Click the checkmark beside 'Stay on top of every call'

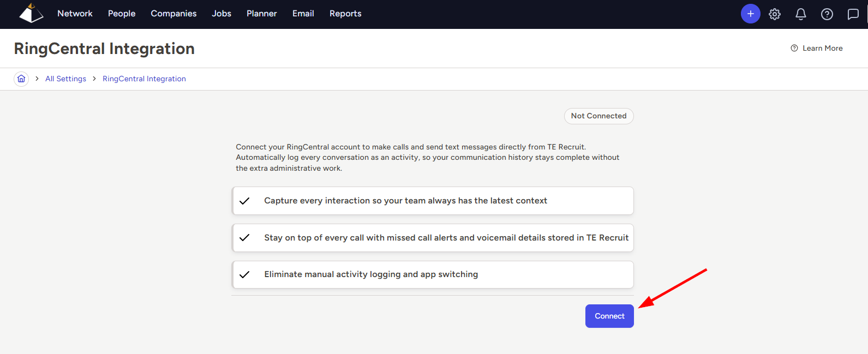click(244, 238)
